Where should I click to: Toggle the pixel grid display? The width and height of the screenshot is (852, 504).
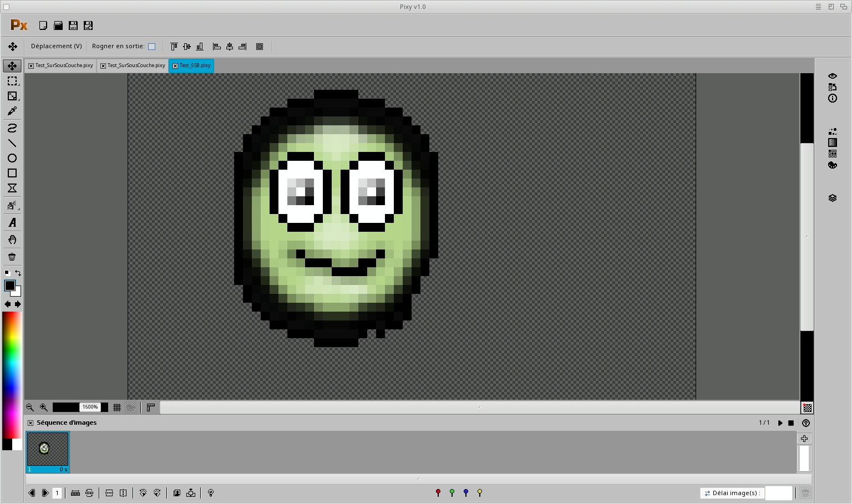coord(117,408)
